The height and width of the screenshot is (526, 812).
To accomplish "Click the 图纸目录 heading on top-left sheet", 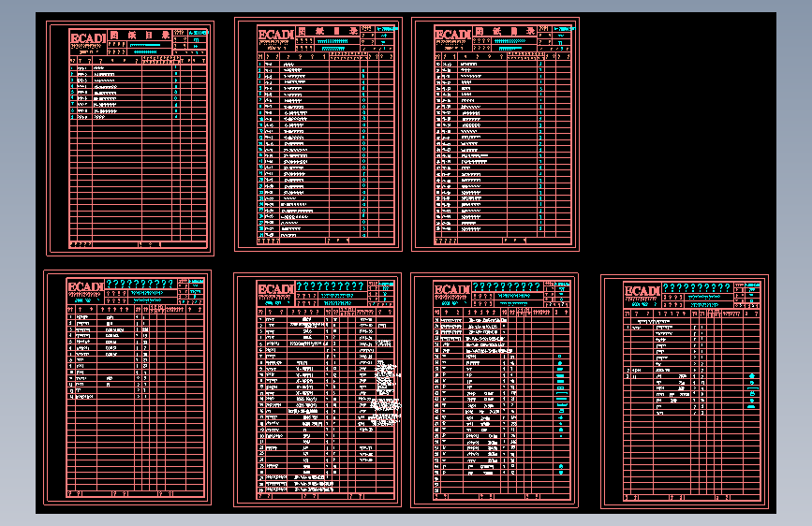I will click(140, 36).
